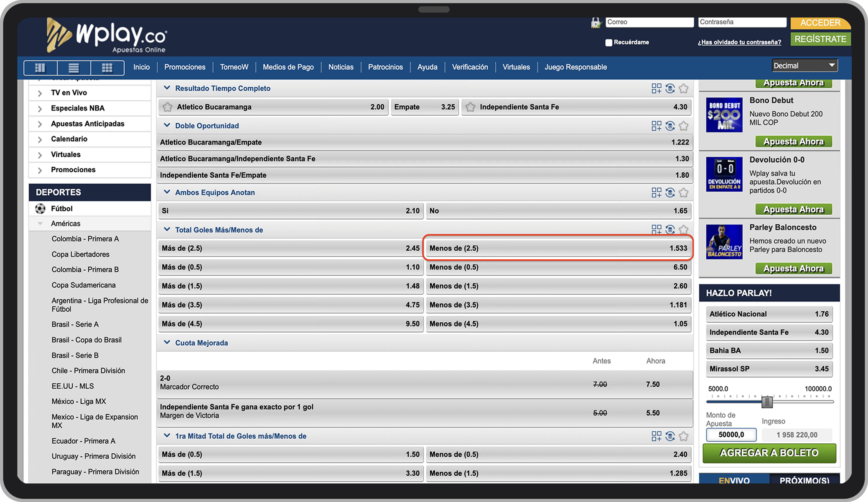
Task: Collapse the Cuota Mejorada section
Action: (167, 343)
